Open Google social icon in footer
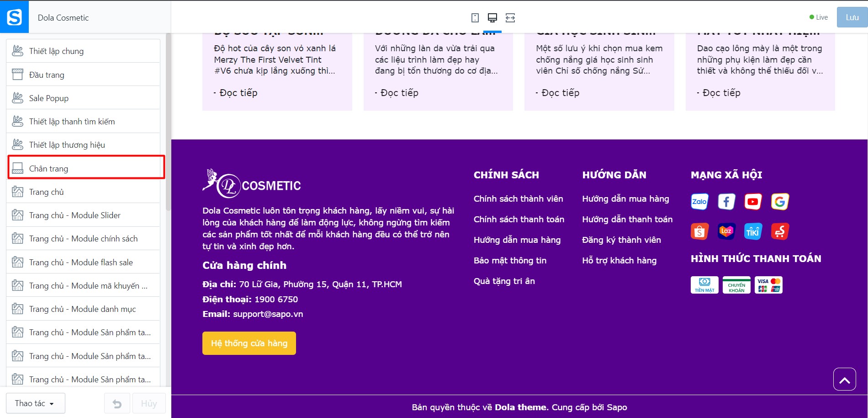The height and width of the screenshot is (418, 868). pos(780,202)
